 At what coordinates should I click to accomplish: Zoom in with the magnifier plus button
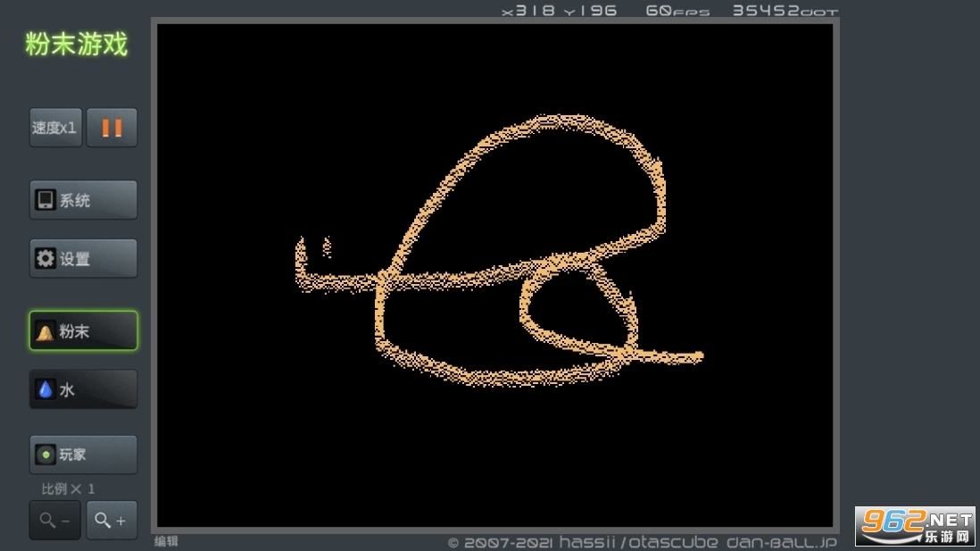click(112, 520)
